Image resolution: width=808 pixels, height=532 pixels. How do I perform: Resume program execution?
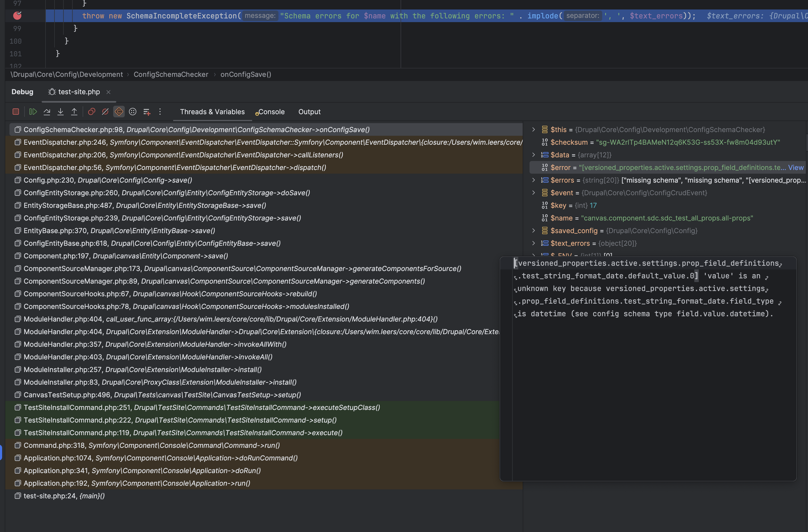point(33,112)
